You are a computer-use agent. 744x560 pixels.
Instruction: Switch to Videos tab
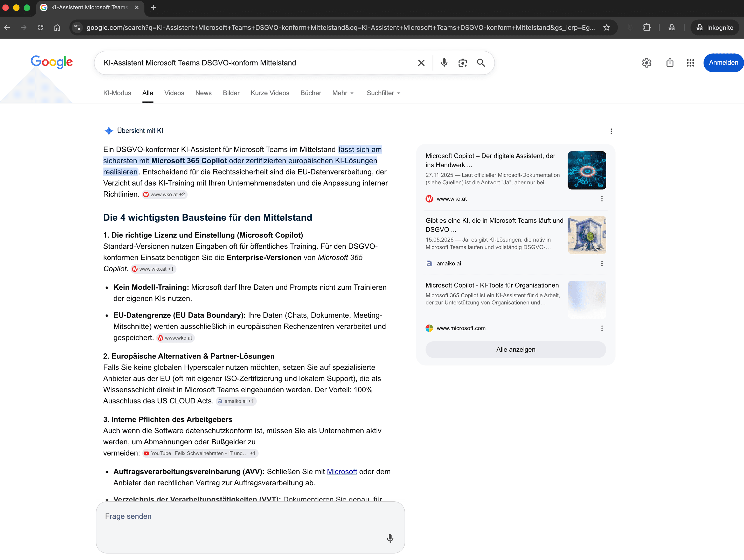(174, 93)
